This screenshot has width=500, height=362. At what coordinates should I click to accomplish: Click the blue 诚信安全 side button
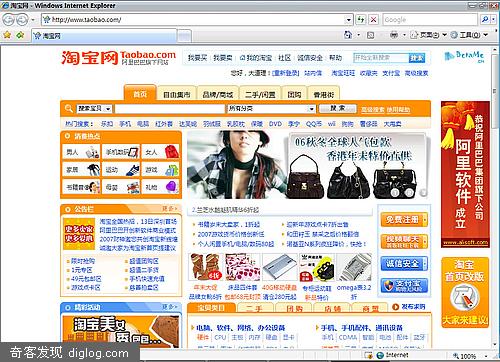coord(404,264)
